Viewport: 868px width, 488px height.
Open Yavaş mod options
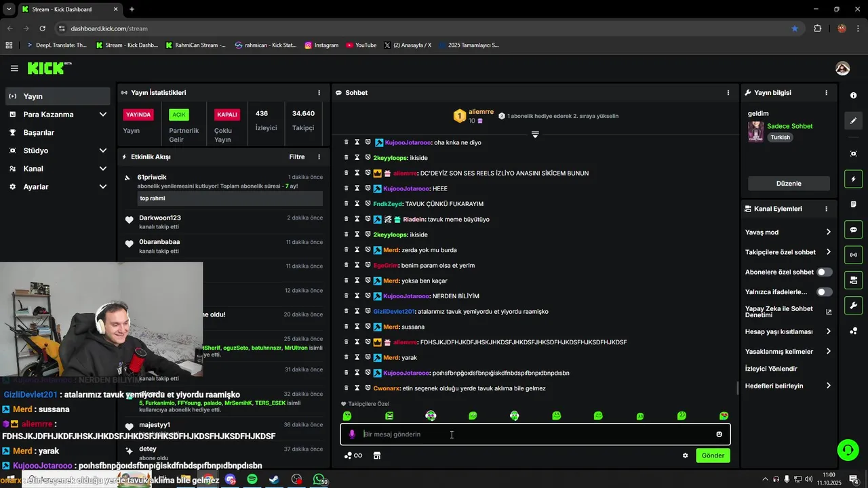(788, 232)
